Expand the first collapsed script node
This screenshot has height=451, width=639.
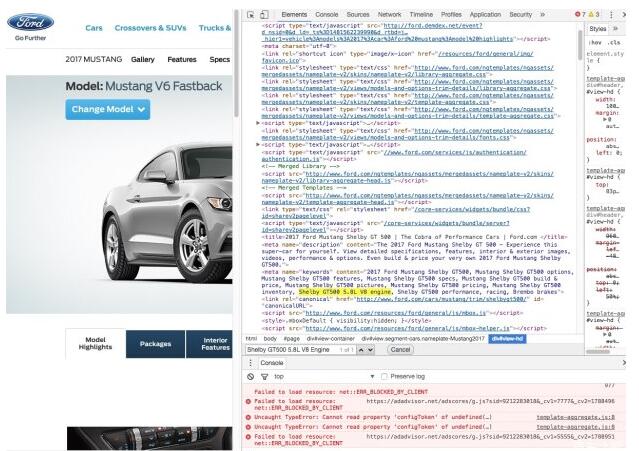pos(258,123)
